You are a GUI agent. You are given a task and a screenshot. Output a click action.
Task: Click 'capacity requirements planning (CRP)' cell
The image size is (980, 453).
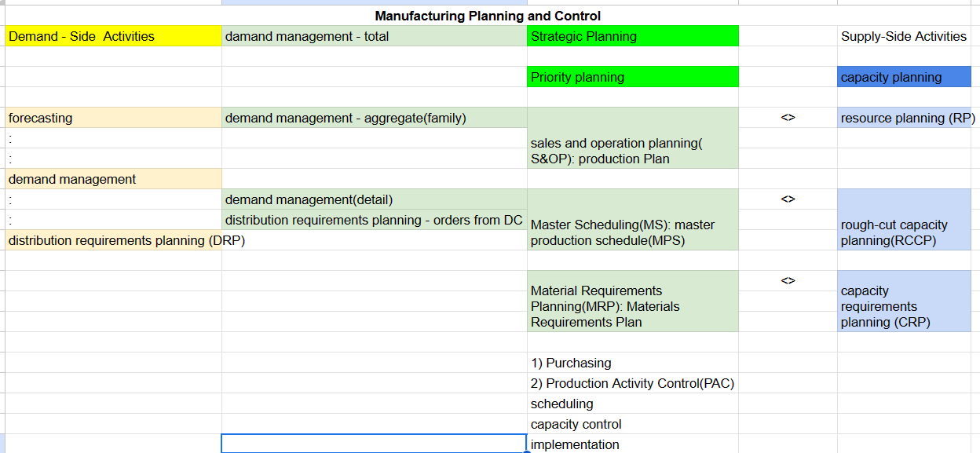(x=905, y=301)
